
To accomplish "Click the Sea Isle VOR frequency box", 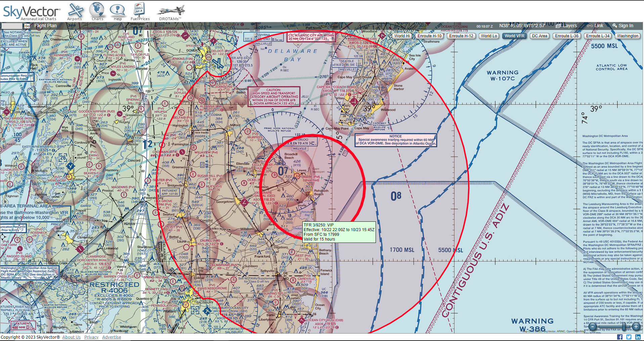I will click(x=347, y=63).
